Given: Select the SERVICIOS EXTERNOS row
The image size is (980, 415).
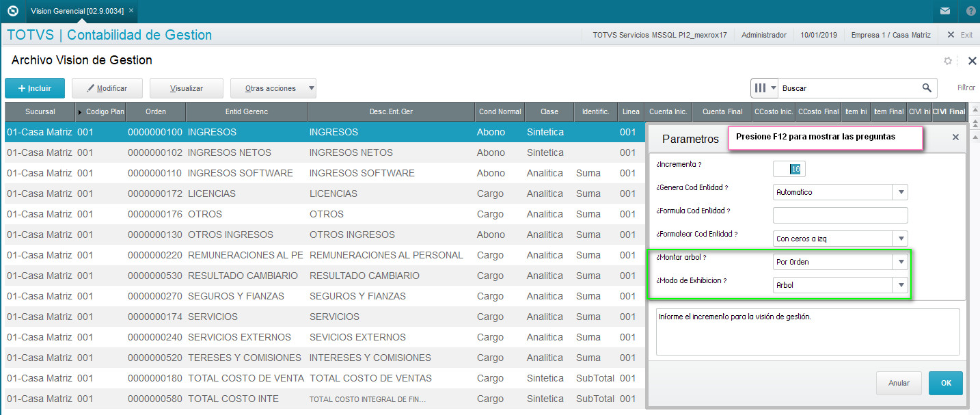Looking at the screenshot, I should click(325, 337).
